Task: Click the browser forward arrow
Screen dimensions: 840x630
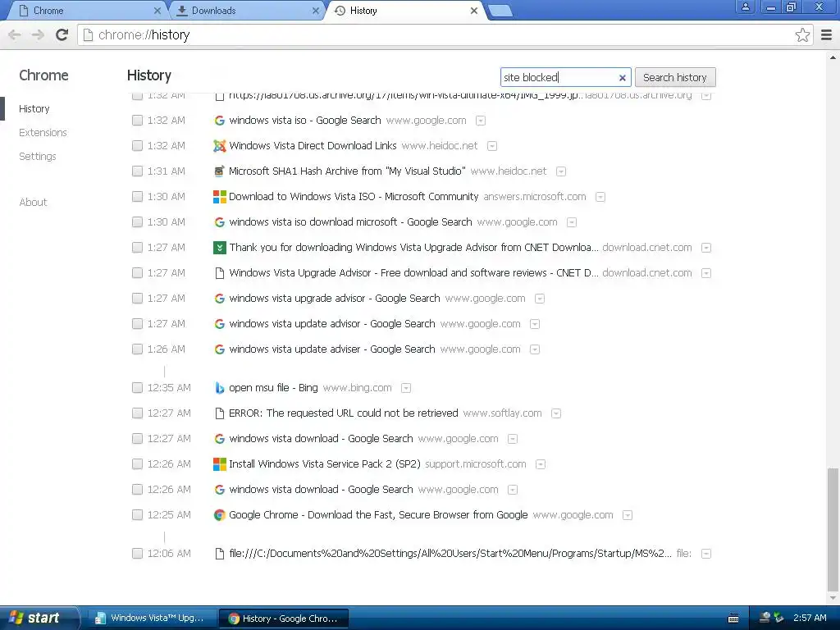Action: pos(38,35)
